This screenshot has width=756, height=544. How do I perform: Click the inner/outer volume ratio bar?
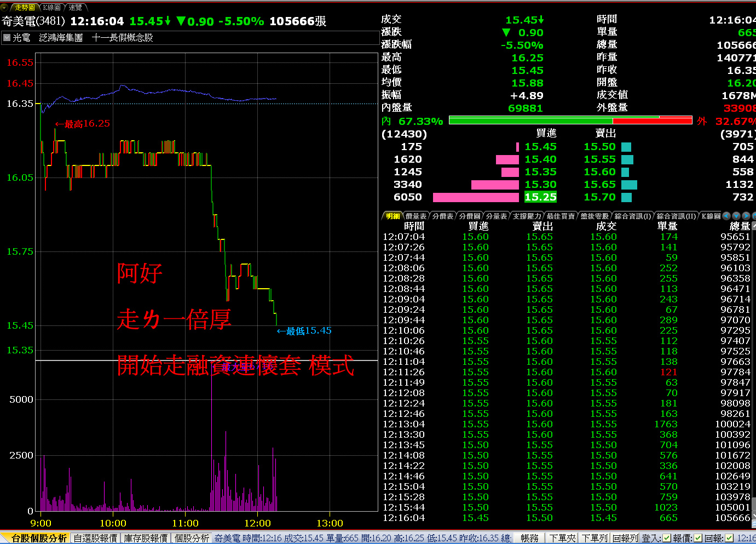pos(570,121)
